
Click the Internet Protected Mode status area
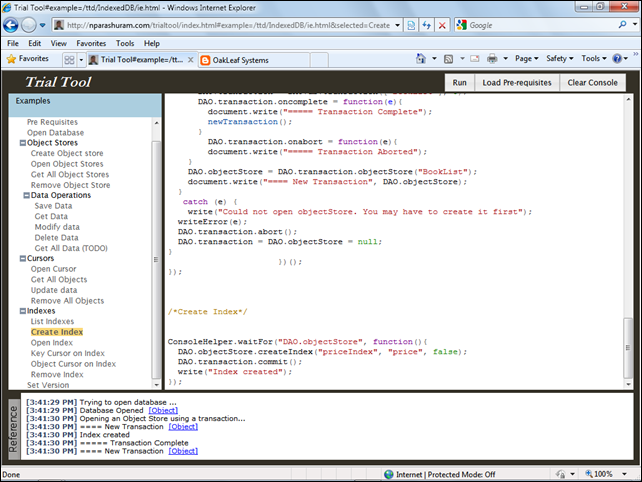click(x=440, y=474)
